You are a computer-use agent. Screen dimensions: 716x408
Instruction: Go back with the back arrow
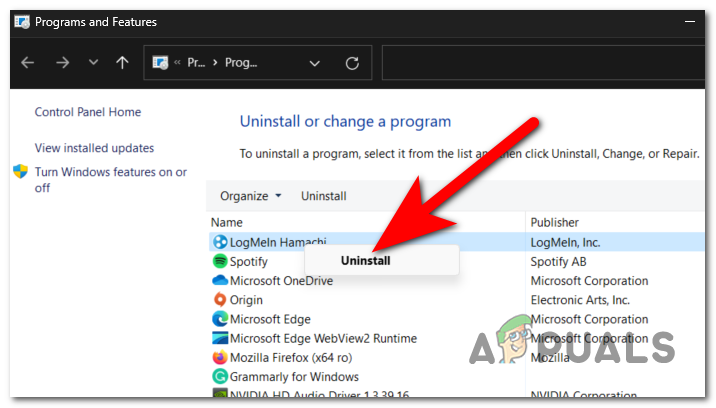[28, 63]
